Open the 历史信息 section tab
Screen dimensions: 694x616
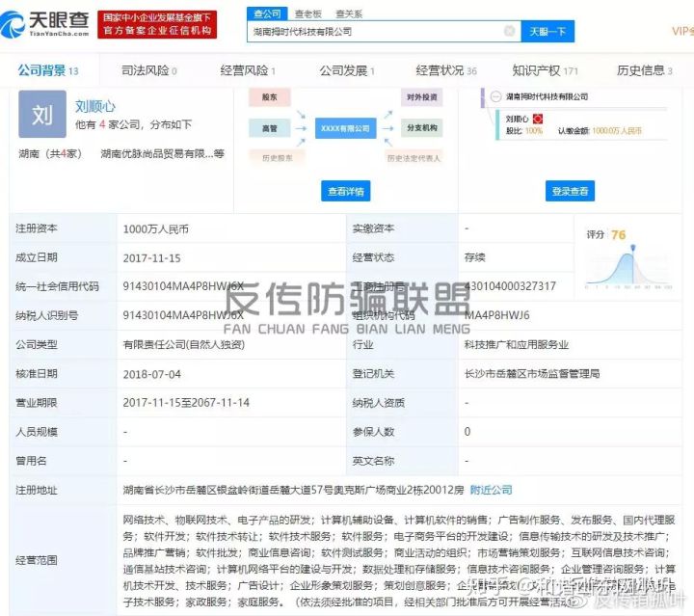[x=645, y=70]
